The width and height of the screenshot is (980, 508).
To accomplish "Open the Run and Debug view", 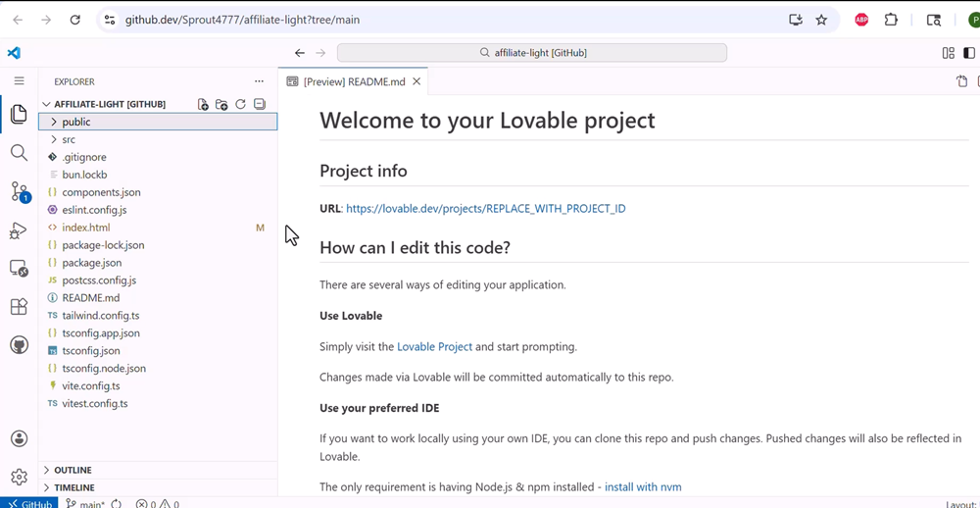I will [x=19, y=230].
